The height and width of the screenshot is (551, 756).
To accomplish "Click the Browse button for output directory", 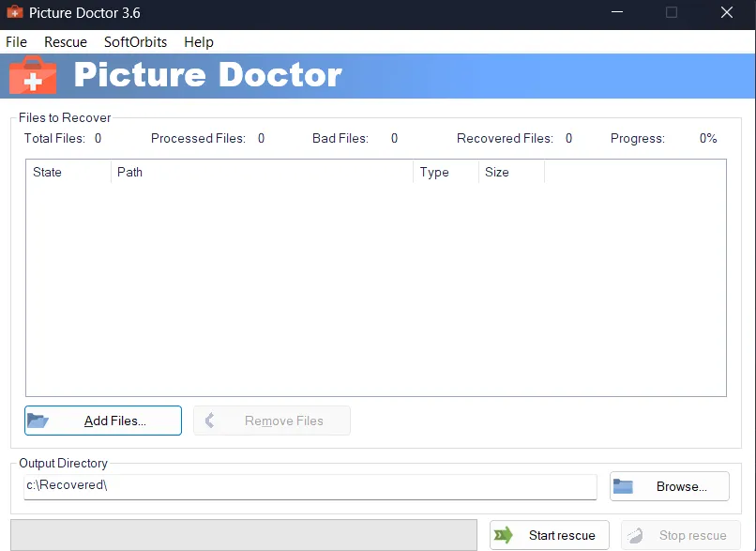I will point(669,486).
